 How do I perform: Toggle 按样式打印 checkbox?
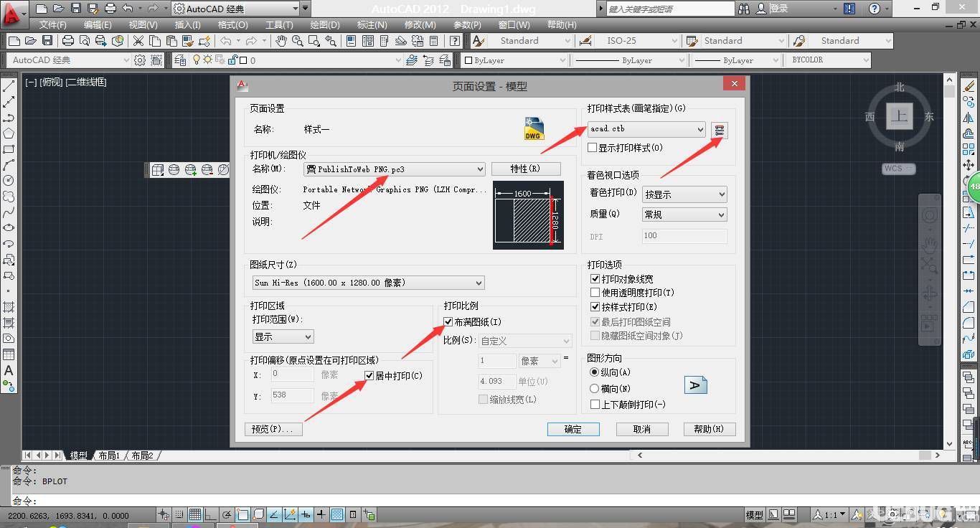point(595,307)
